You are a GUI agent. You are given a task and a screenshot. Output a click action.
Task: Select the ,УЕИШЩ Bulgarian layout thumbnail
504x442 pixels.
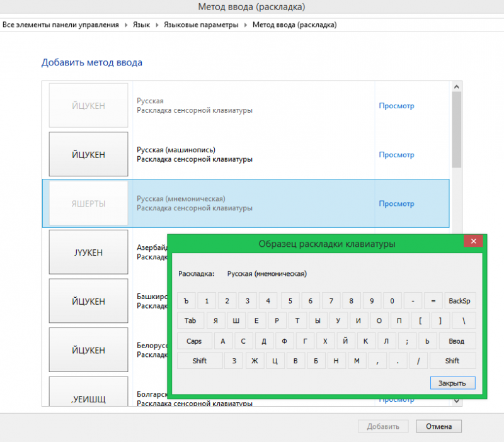click(x=88, y=392)
